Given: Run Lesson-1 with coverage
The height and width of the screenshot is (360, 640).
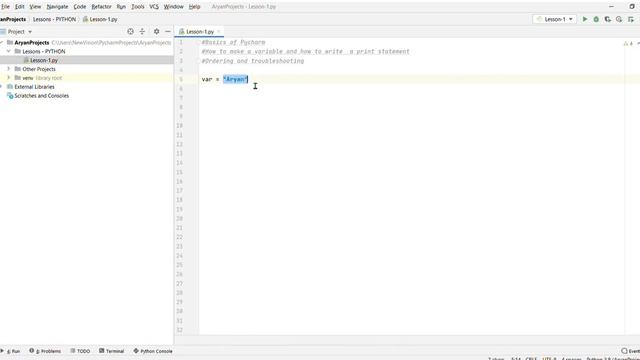Looking at the screenshot, I should coord(607,19).
